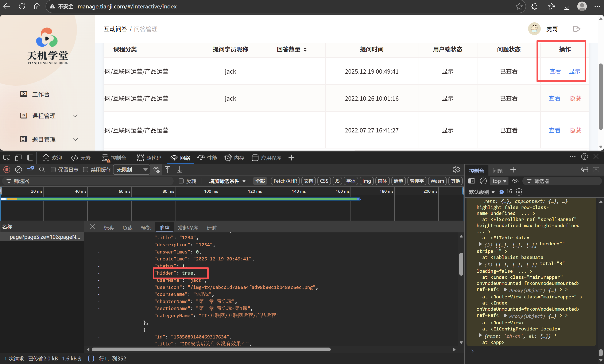This screenshot has height=364, width=604.
Task: Clear the network log
Action: coord(18,170)
